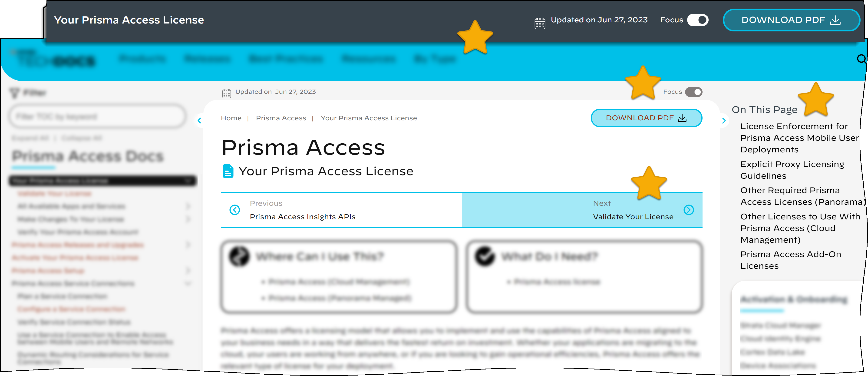
Task: Click the calendar icon above the breadcrumbs
Action: tap(226, 93)
